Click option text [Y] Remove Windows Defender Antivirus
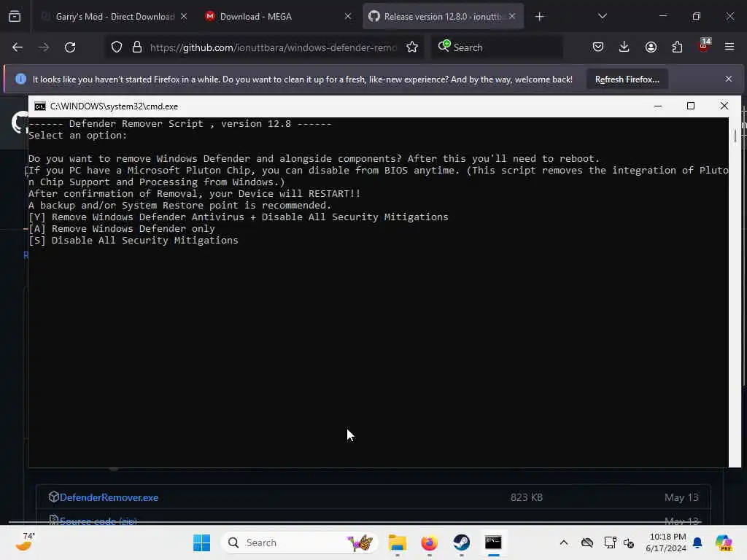 [x=239, y=217]
